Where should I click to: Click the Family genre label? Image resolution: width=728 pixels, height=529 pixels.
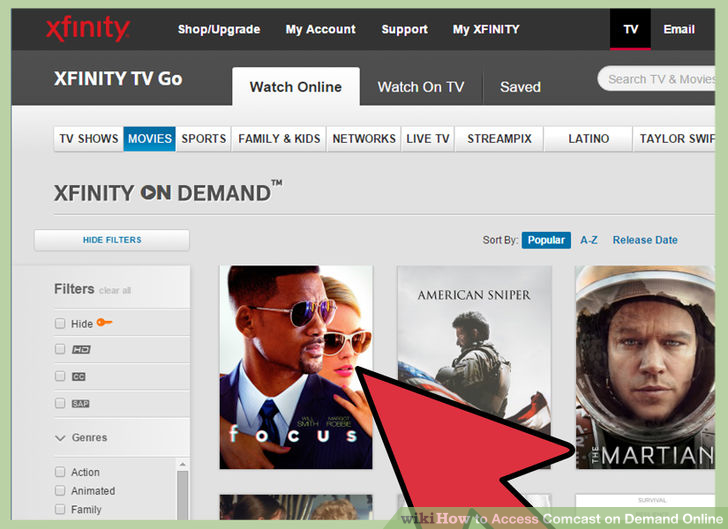point(86,509)
